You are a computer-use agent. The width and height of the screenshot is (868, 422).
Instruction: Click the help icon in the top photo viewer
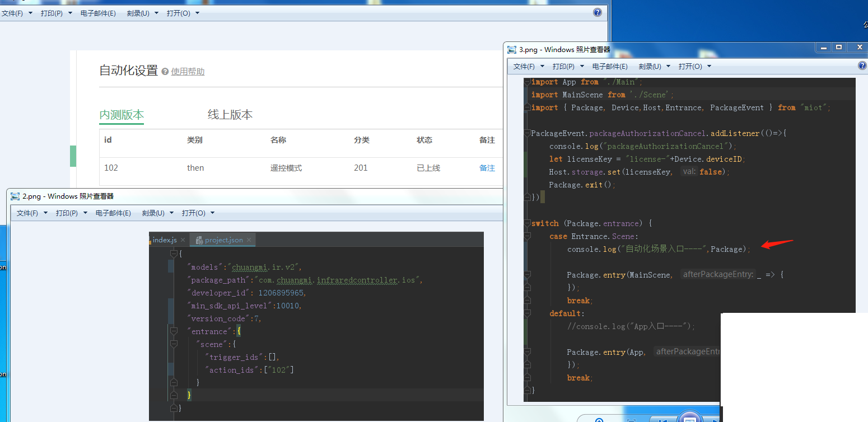[x=597, y=12]
